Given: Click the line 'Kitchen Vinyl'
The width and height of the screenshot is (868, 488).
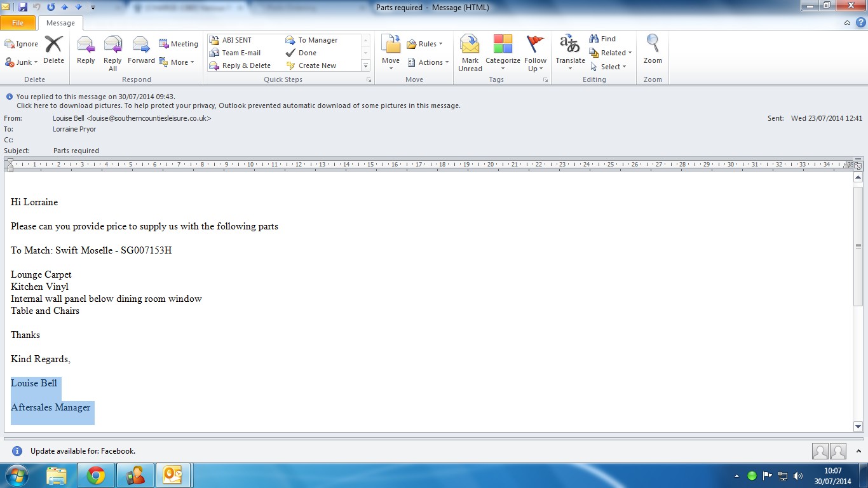Looking at the screenshot, I should tap(40, 287).
